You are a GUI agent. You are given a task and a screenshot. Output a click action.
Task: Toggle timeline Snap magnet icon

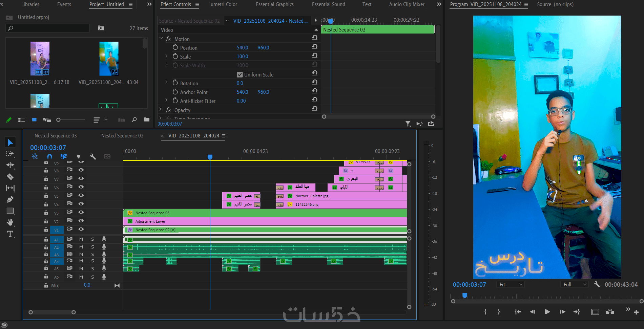click(49, 156)
